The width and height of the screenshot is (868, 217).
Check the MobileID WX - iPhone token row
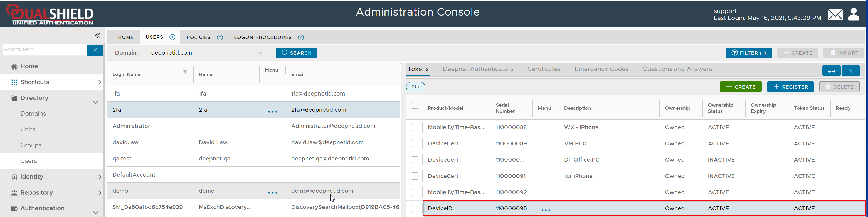pyautogui.click(x=415, y=128)
